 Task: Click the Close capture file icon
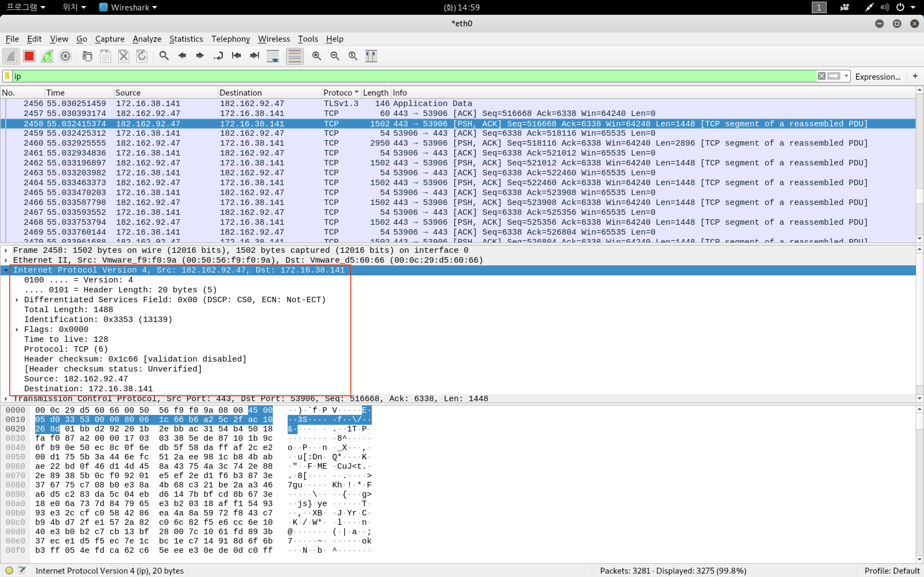[x=124, y=56]
